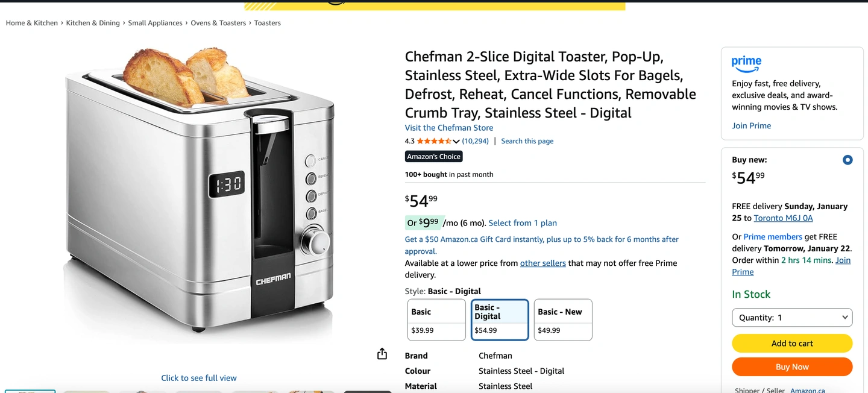
Task: Click the main toaster product image
Action: click(199, 193)
